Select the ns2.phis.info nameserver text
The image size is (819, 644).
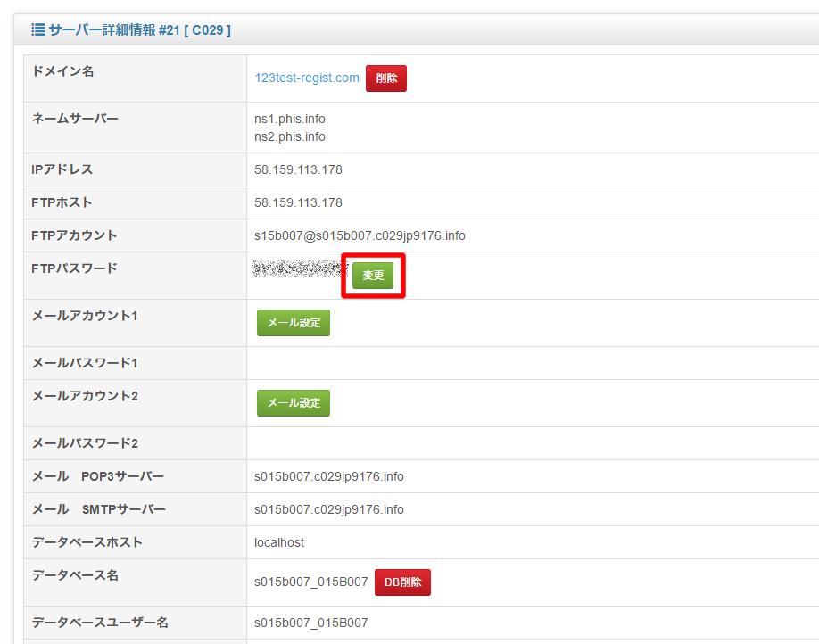click(x=290, y=136)
